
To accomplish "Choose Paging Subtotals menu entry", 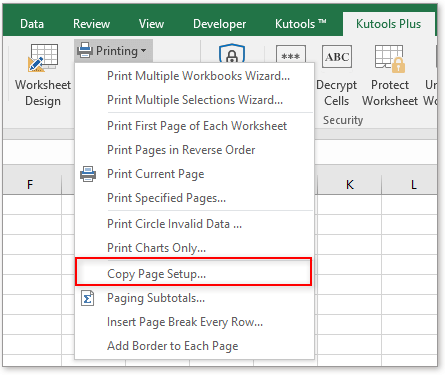I will click(x=194, y=298).
